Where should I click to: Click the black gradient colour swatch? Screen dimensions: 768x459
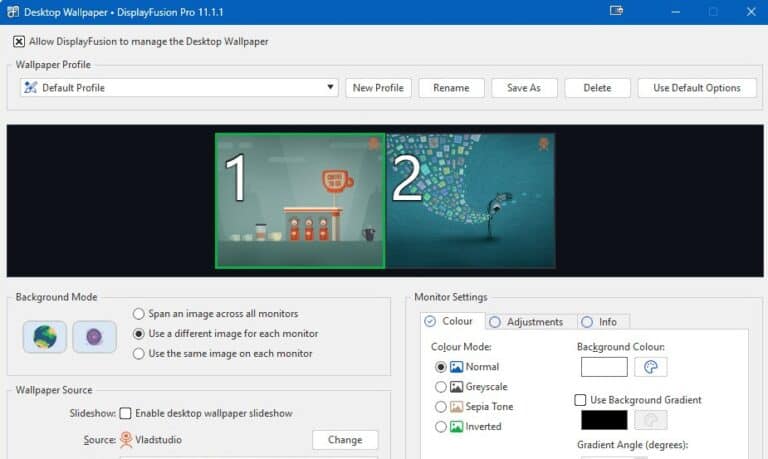tap(604, 420)
